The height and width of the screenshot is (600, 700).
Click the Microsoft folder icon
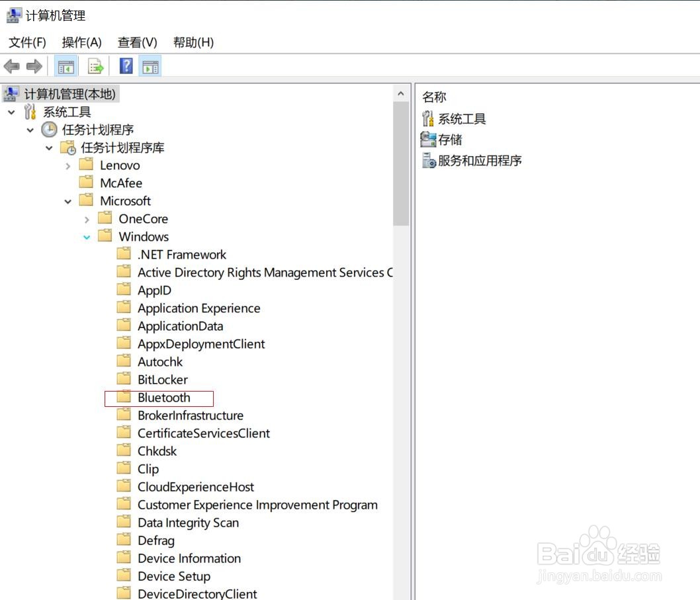tap(86, 200)
